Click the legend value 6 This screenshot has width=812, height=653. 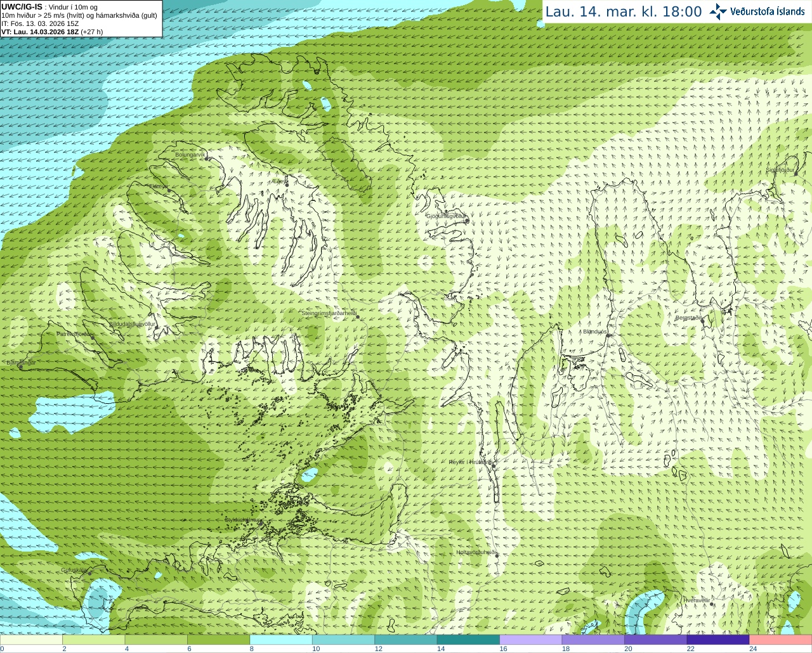189,649
